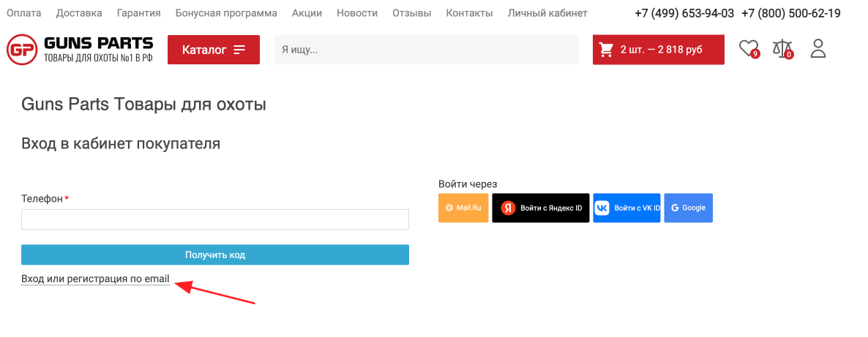
Task: Click the Guns Parts GP logo
Action: (80, 50)
